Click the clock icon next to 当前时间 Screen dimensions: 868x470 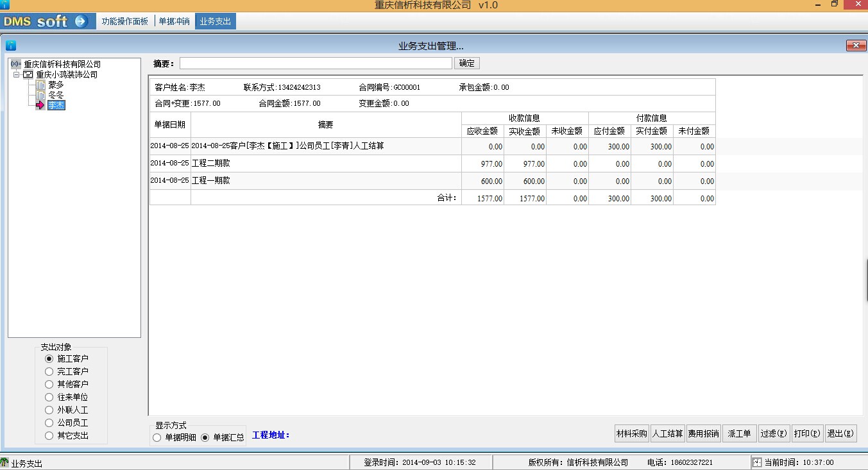757,462
